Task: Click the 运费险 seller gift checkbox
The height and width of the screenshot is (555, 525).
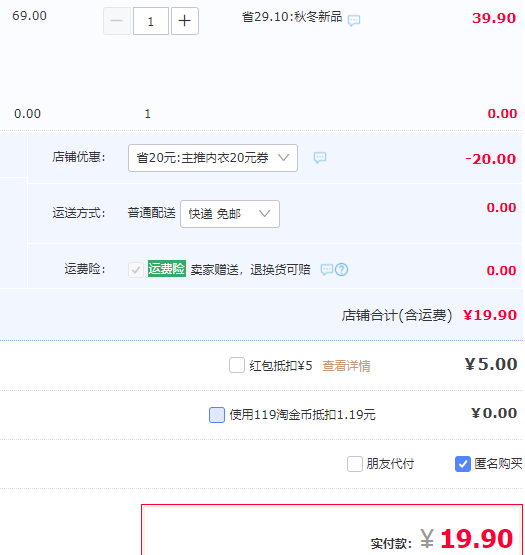Action: click(x=136, y=270)
